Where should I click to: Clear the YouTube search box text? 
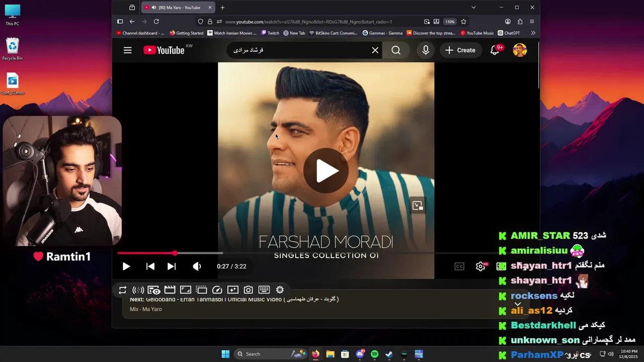pos(375,50)
